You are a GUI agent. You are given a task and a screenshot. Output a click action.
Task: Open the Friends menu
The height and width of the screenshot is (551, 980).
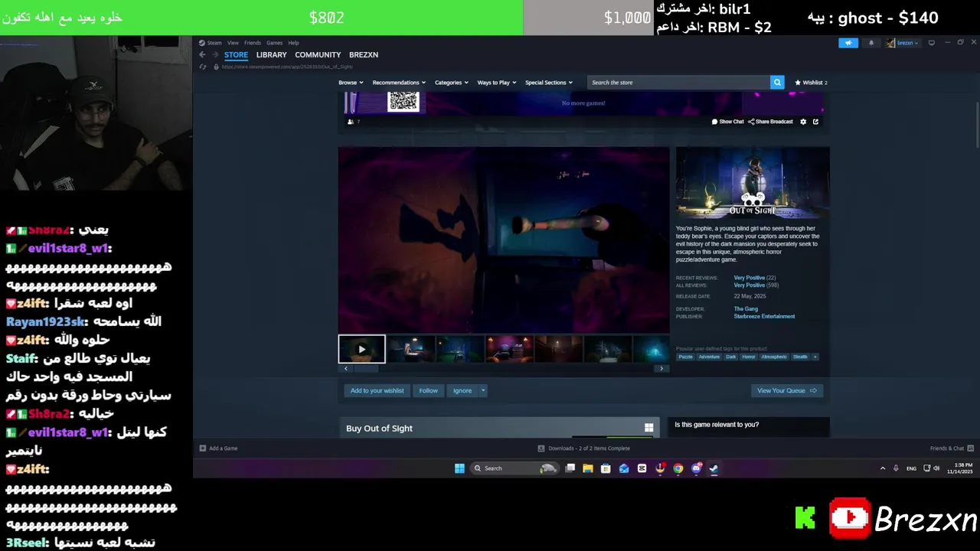(x=252, y=43)
